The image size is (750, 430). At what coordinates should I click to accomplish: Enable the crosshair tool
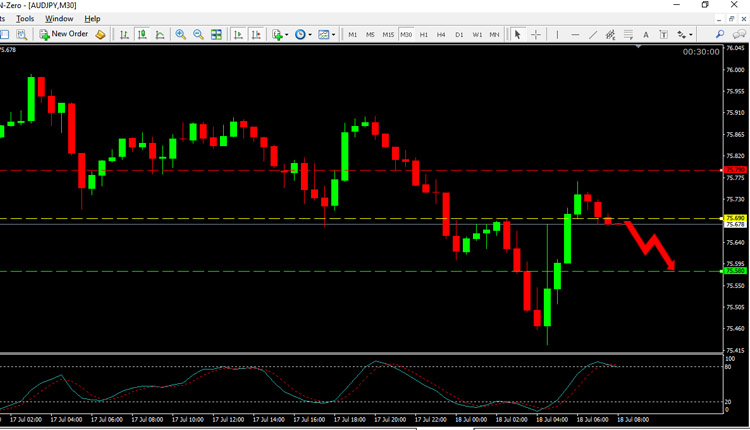(536, 34)
